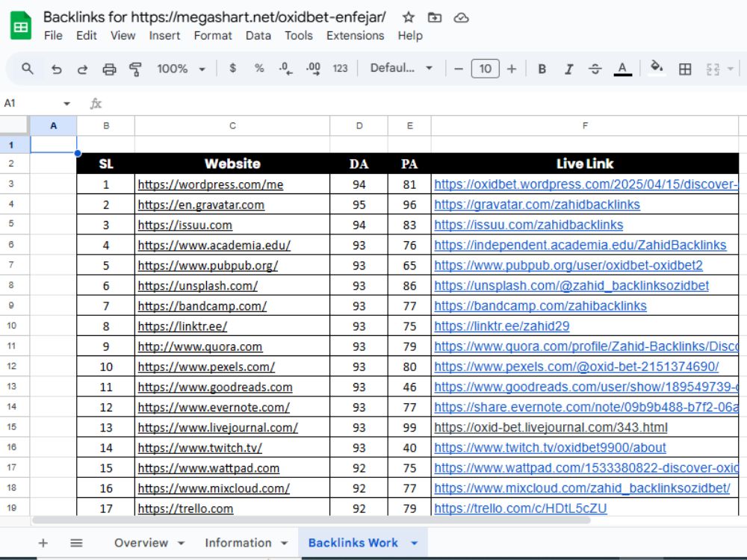The height and width of the screenshot is (560, 747).
Task: Switch to the Information sheet tab
Action: [238, 543]
